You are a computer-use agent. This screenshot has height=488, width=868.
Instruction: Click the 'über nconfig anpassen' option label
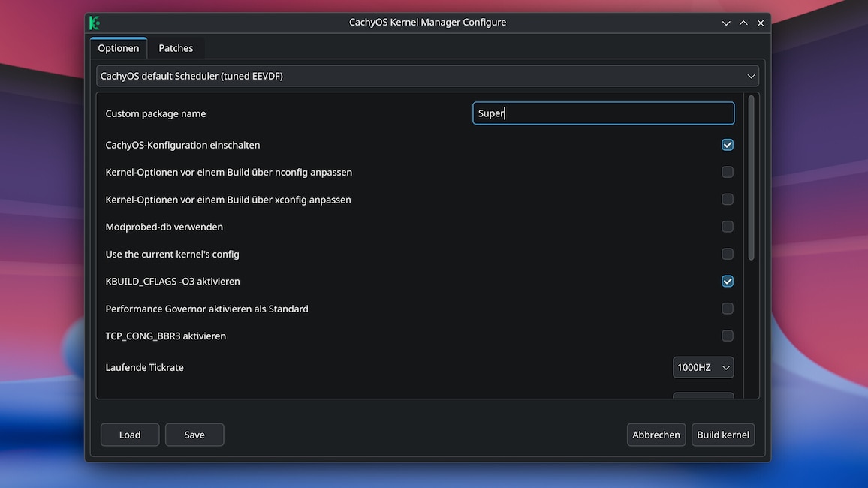(228, 172)
